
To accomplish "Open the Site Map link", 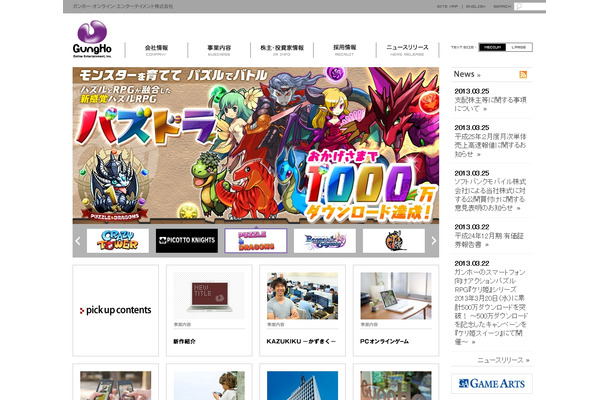I will tap(447, 7).
